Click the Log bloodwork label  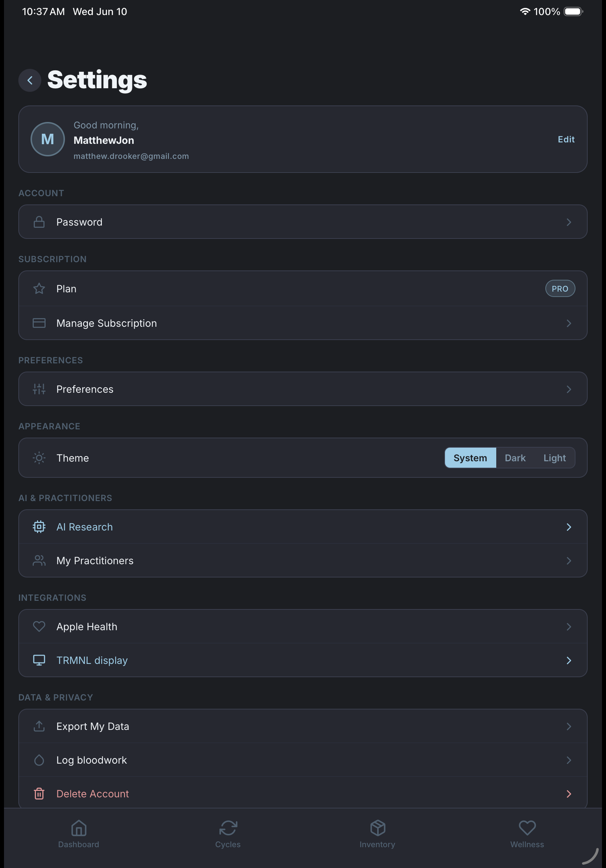(x=92, y=760)
